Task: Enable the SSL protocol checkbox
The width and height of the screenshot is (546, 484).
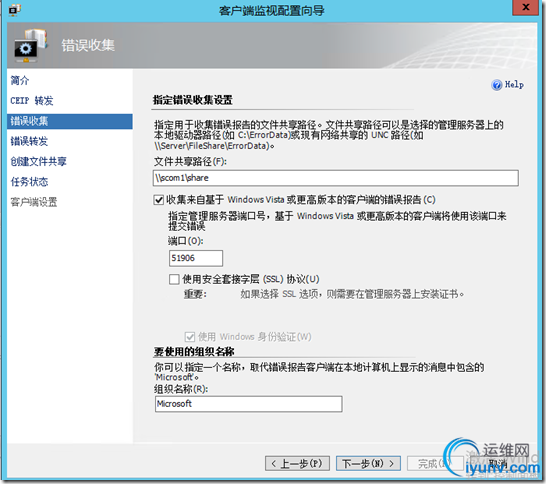Action: coord(174,279)
